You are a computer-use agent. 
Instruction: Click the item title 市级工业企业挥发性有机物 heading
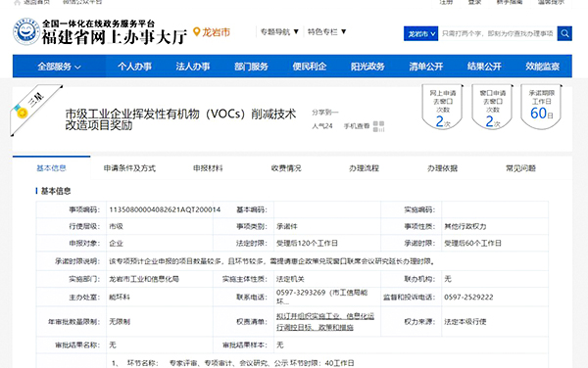coord(180,119)
